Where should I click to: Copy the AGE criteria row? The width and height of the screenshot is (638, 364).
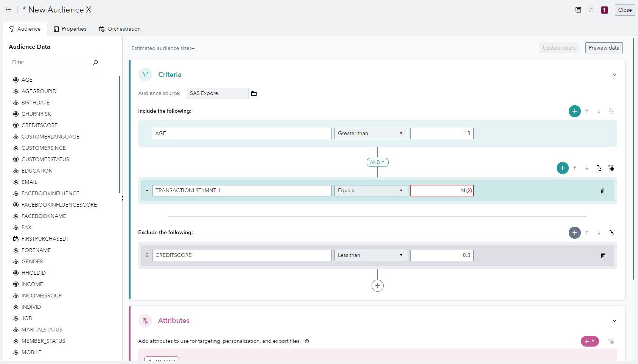click(x=611, y=111)
